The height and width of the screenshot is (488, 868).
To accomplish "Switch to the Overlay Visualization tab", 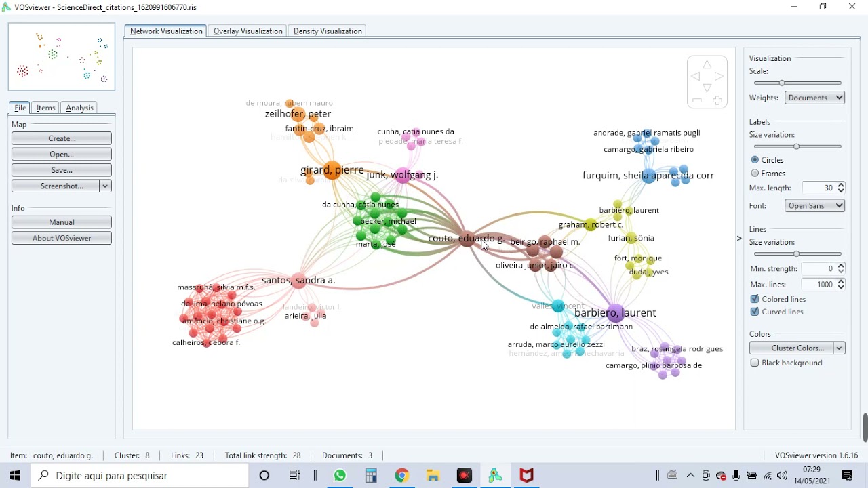I will point(248,31).
